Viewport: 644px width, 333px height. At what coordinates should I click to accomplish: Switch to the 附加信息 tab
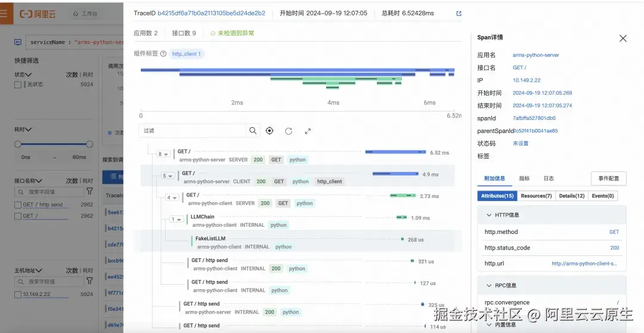[494, 178]
